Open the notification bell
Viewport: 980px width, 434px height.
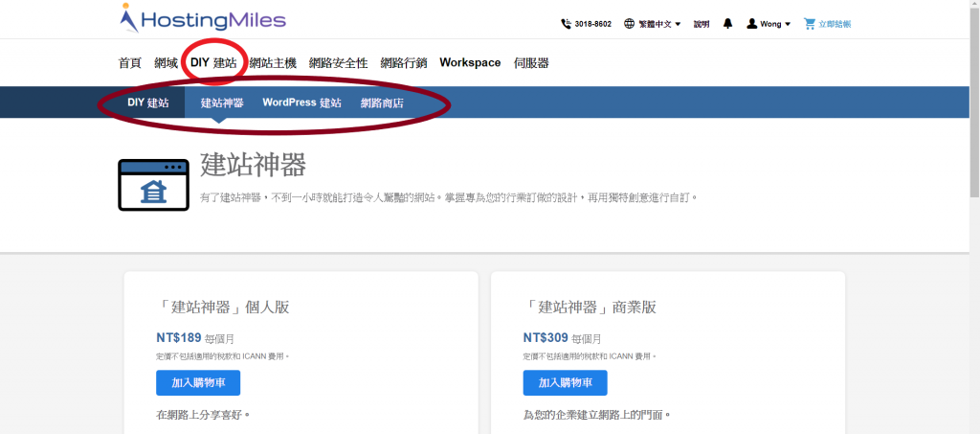[727, 24]
